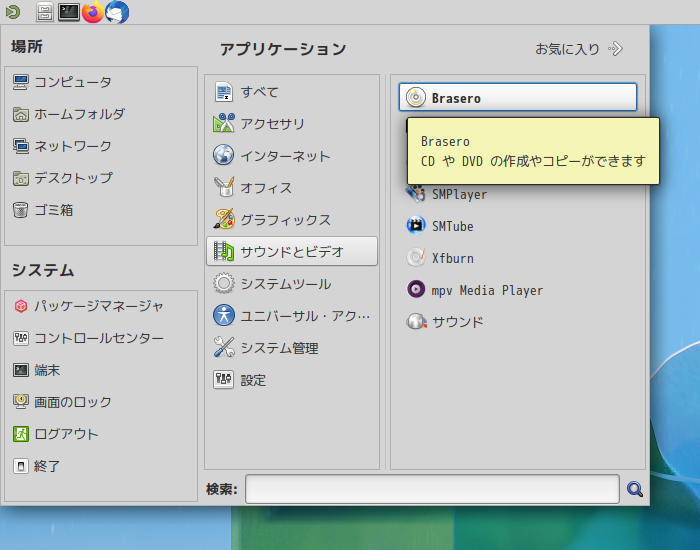Choose 画面のロック by its label
The width and height of the screenshot is (700, 550).
(x=73, y=402)
